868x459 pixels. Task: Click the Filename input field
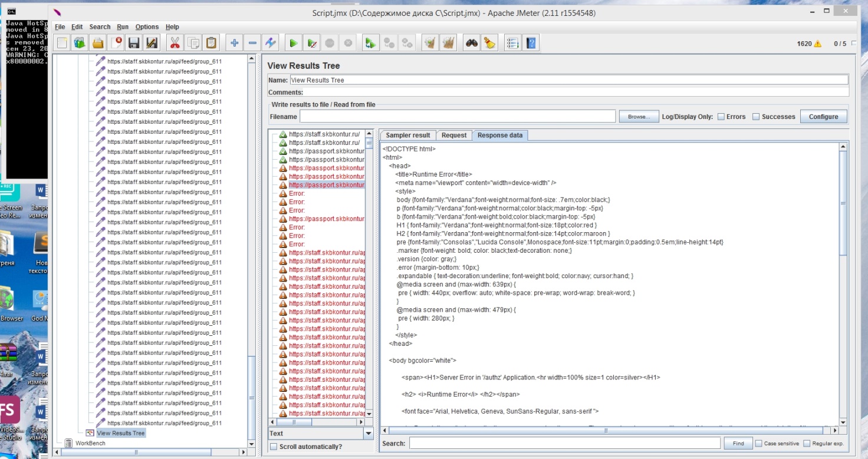(458, 117)
